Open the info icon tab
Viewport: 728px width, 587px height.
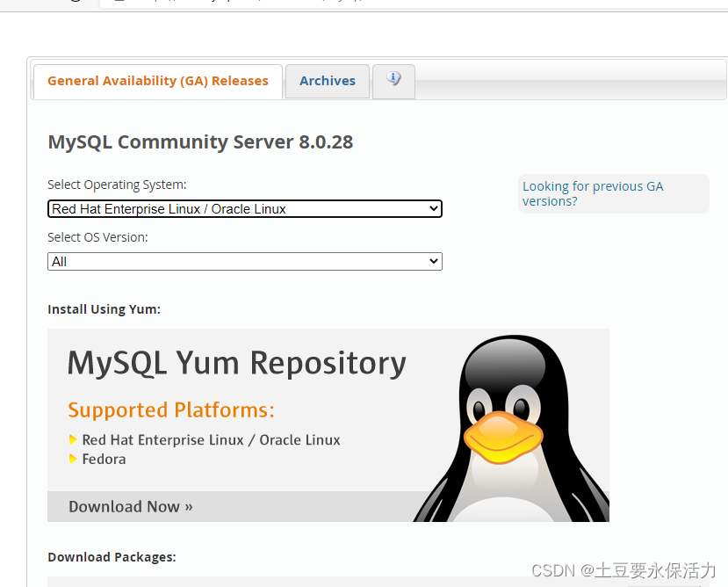pyautogui.click(x=393, y=82)
